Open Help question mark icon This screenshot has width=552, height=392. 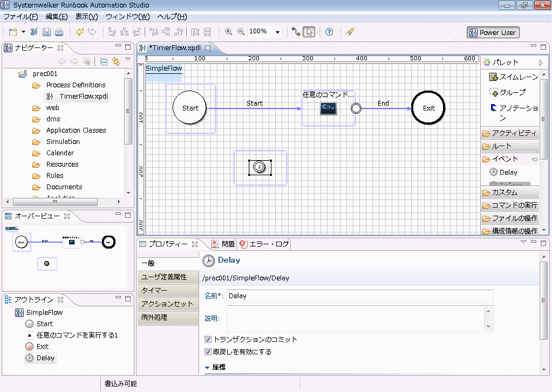tap(329, 32)
